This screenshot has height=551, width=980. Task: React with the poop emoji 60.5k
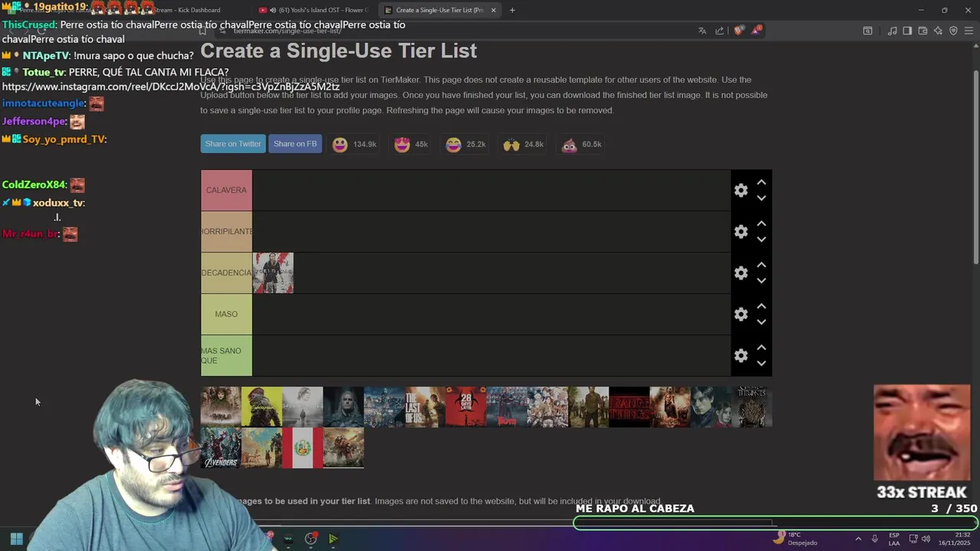click(x=582, y=145)
